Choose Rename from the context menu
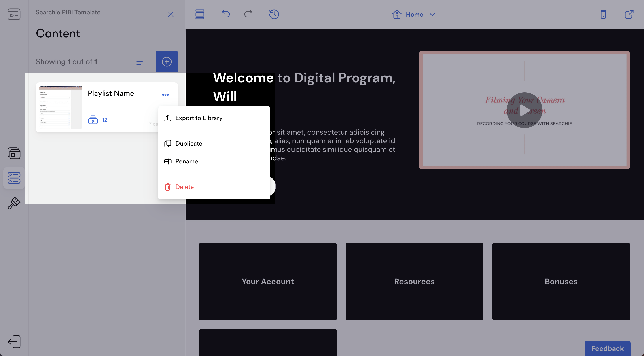This screenshot has height=356, width=644. 186,161
